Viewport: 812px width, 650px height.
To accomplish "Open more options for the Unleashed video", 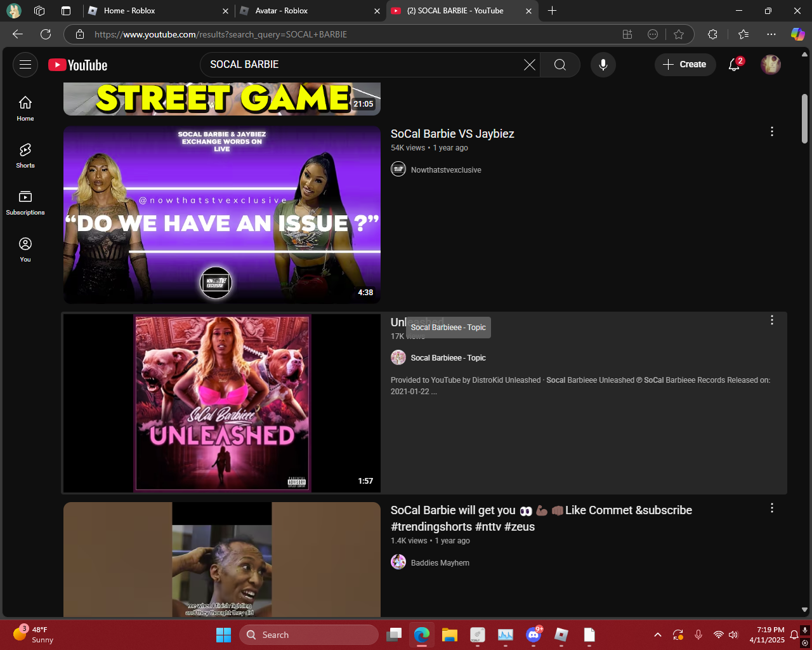I will point(772,320).
